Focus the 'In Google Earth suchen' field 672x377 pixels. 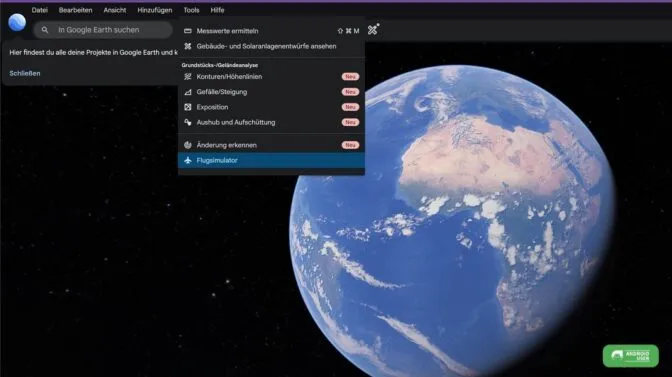coord(103,30)
